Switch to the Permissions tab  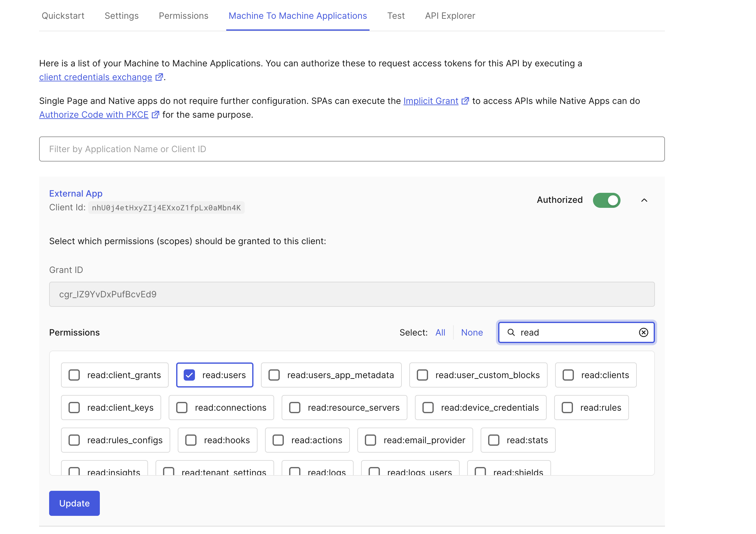[183, 16]
